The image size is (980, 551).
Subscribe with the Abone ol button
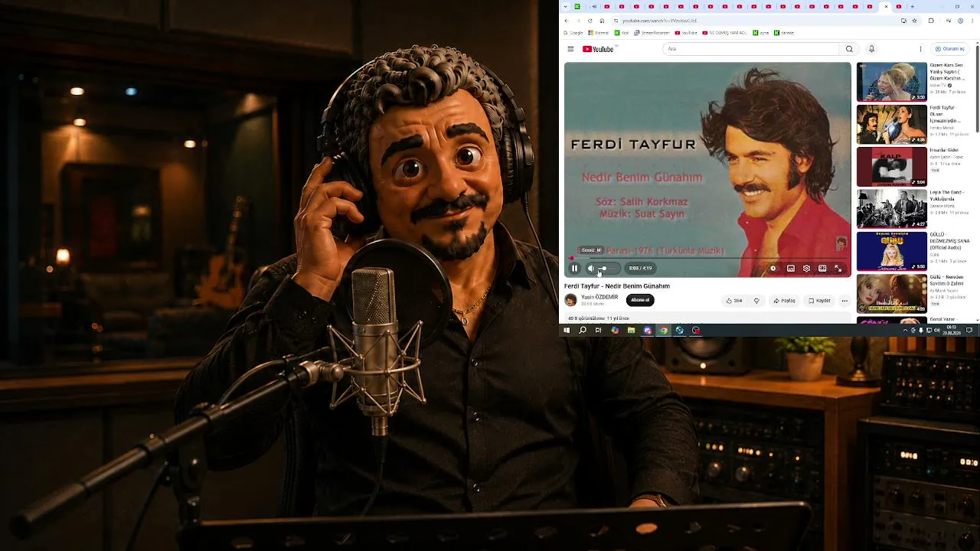pos(640,300)
